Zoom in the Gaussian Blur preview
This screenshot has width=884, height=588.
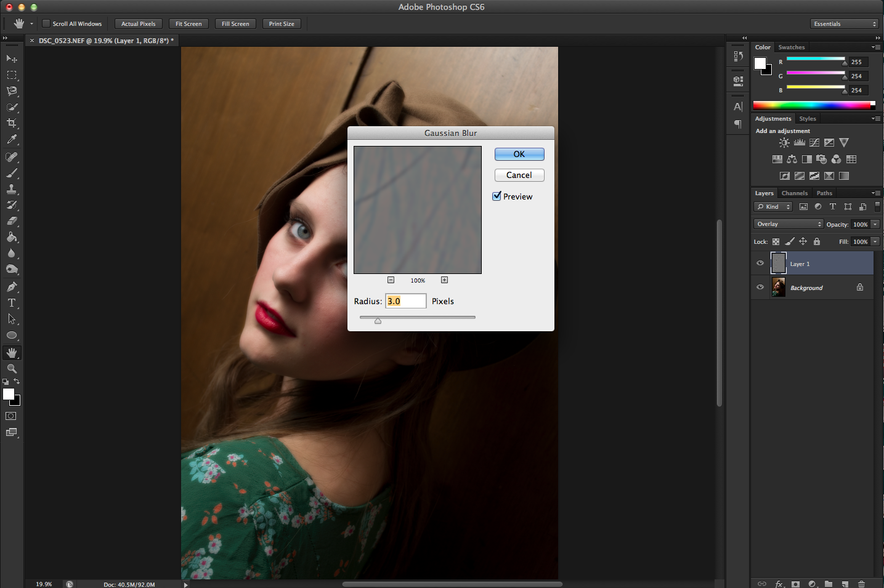tap(444, 280)
